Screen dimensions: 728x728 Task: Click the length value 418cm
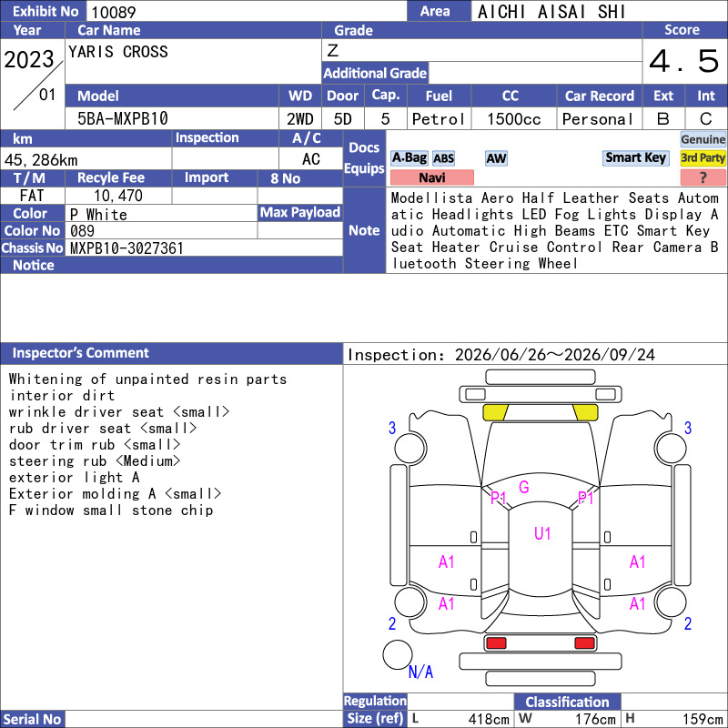click(489, 719)
